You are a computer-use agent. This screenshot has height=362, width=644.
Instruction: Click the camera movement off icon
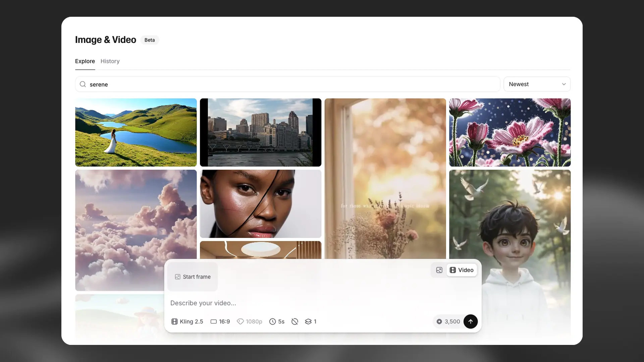coord(295,321)
